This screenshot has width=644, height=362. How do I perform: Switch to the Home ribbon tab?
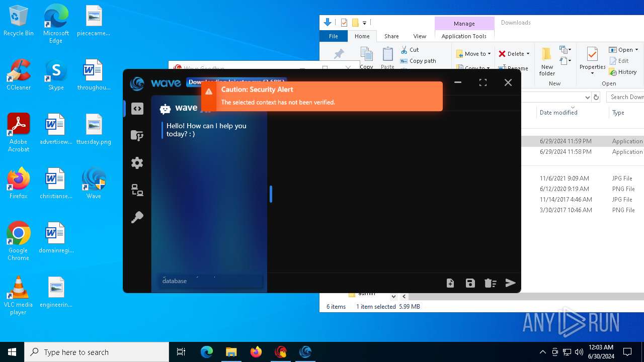[362, 36]
